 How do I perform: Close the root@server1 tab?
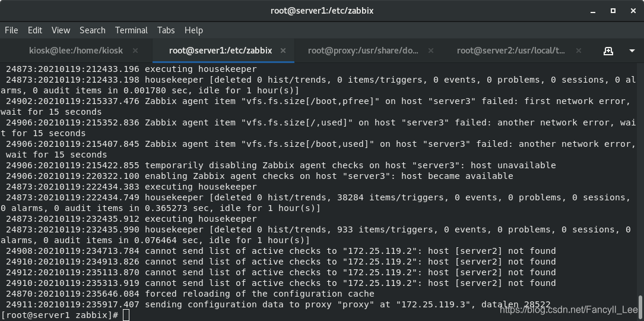tap(283, 51)
